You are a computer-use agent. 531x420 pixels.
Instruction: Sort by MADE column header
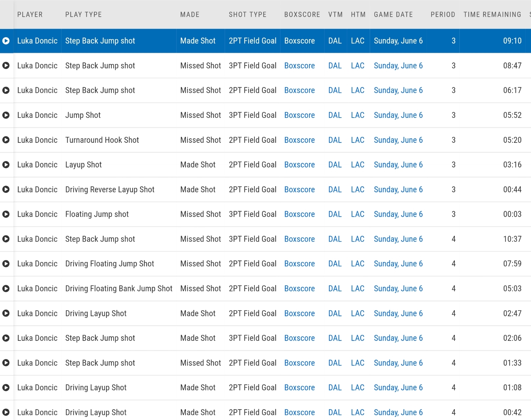(x=190, y=14)
